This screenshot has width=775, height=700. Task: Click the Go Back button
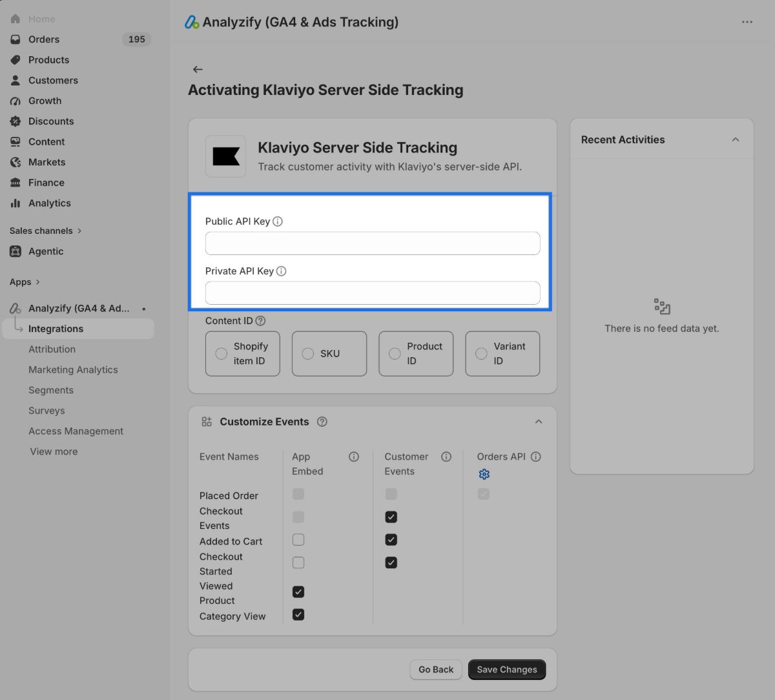point(436,670)
